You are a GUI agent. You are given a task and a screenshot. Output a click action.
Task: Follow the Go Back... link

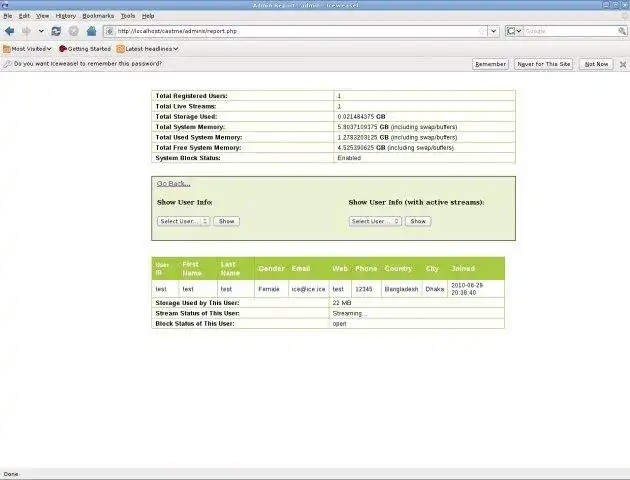(x=174, y=184)
